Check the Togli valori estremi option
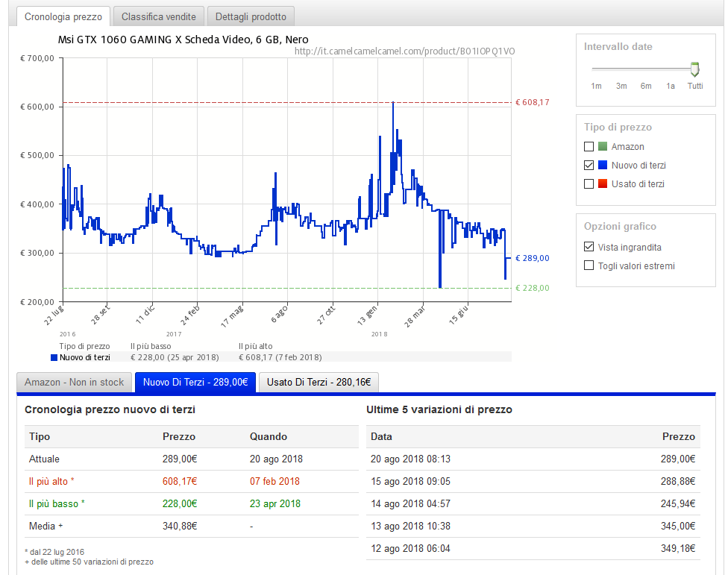728x575 pixels. click(589, 265)
